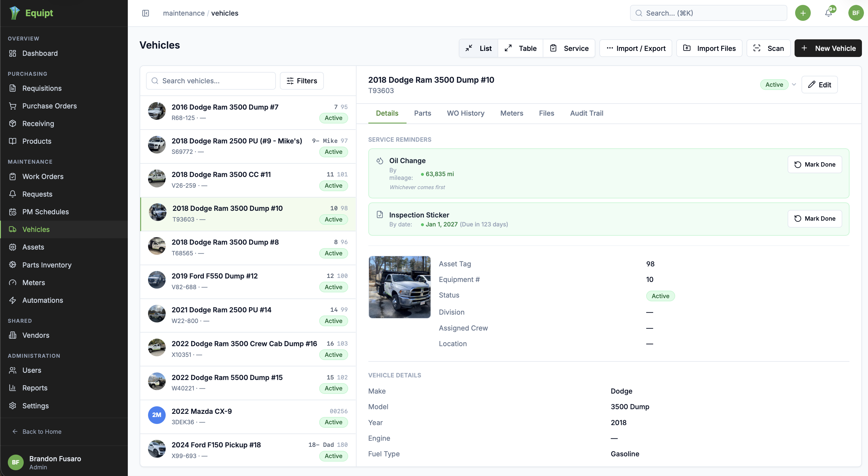Image resolution: width=868 pixels, height=476 pixels.
Task: Mark the Oil Change reminder done
Action: [x=815, y=165]
